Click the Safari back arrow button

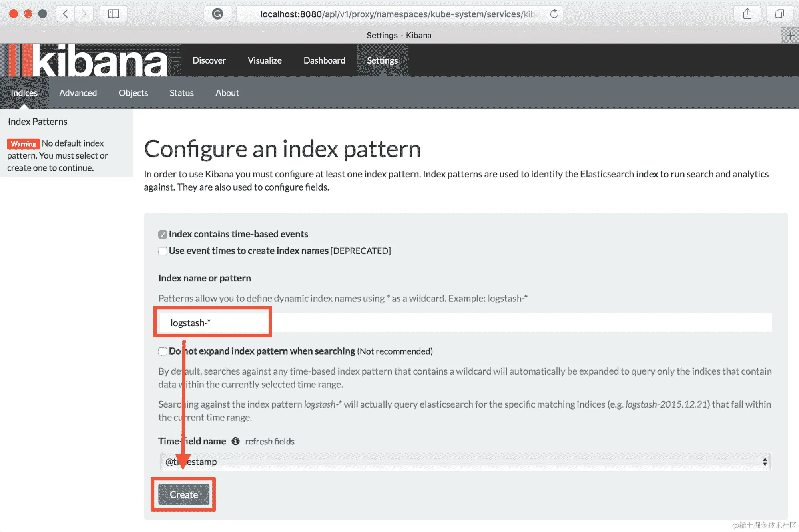point(66,14)
